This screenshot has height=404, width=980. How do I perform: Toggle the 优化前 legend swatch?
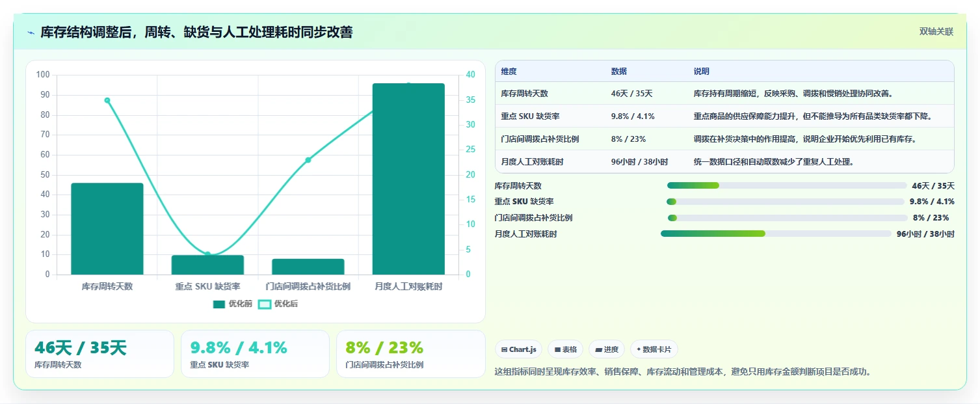219,304
